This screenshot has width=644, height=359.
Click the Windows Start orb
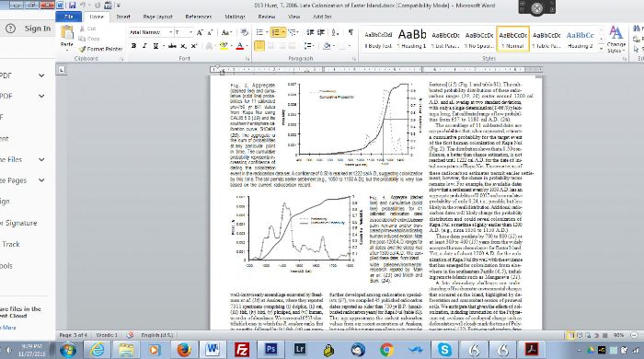[x=68, y=350]
